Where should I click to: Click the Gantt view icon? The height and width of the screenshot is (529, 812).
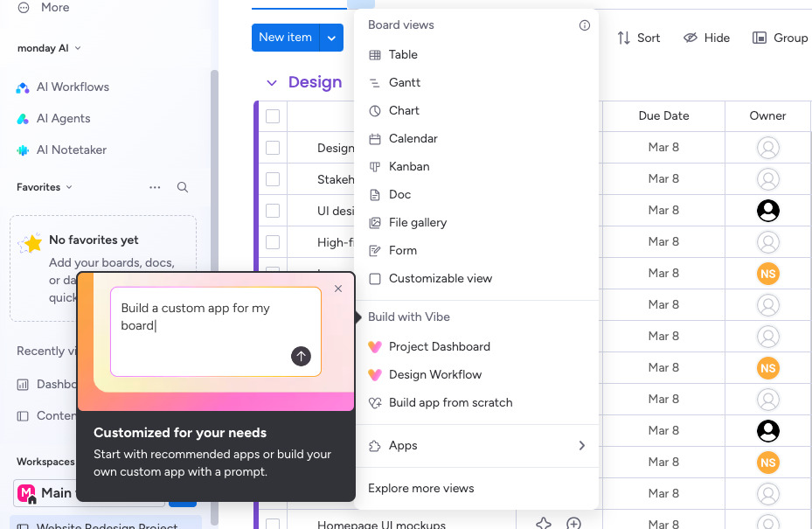click(x=373, y=82)
